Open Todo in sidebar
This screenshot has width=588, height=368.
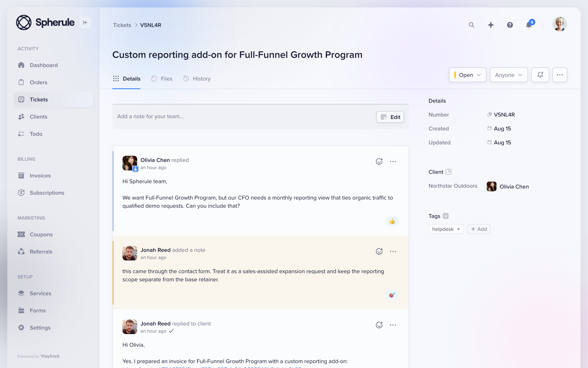click(53, 134)
